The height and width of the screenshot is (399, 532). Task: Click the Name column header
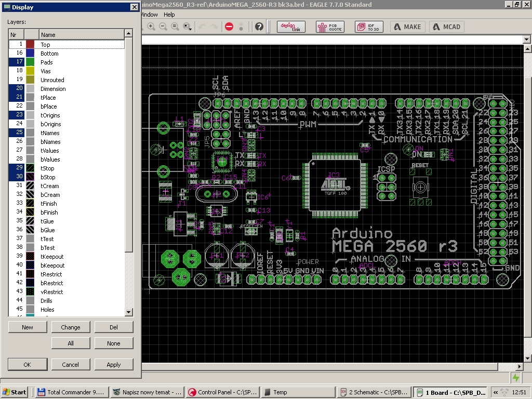82,35
